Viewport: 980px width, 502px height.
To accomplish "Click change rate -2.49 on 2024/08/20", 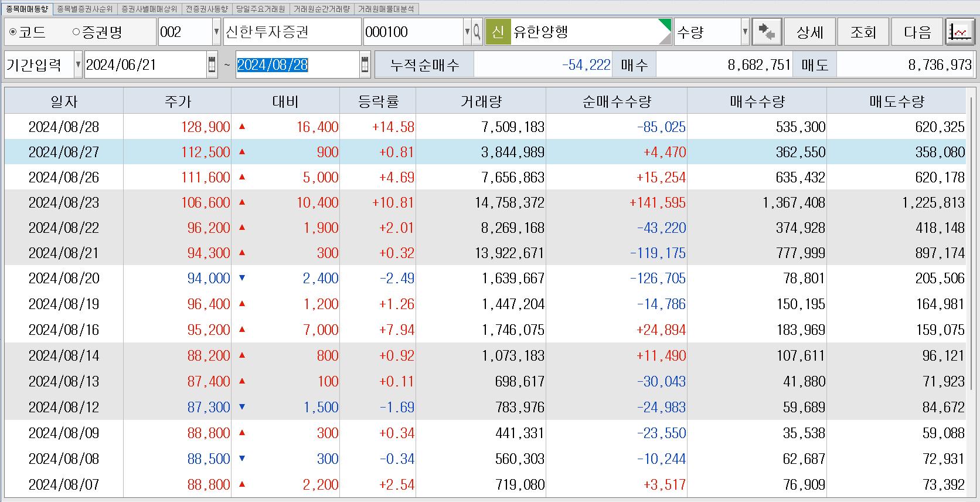I will click(x=397, y=278).
